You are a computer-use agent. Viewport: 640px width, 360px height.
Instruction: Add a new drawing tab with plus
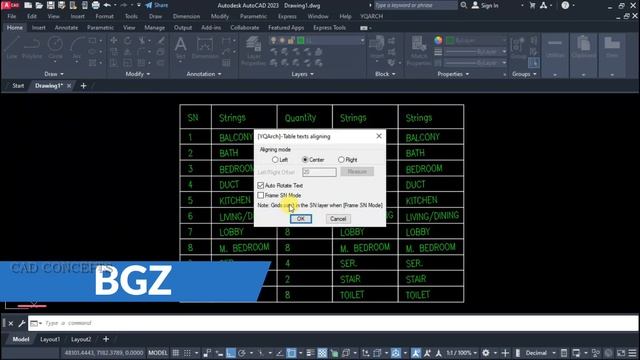click(x=83, y=86)
